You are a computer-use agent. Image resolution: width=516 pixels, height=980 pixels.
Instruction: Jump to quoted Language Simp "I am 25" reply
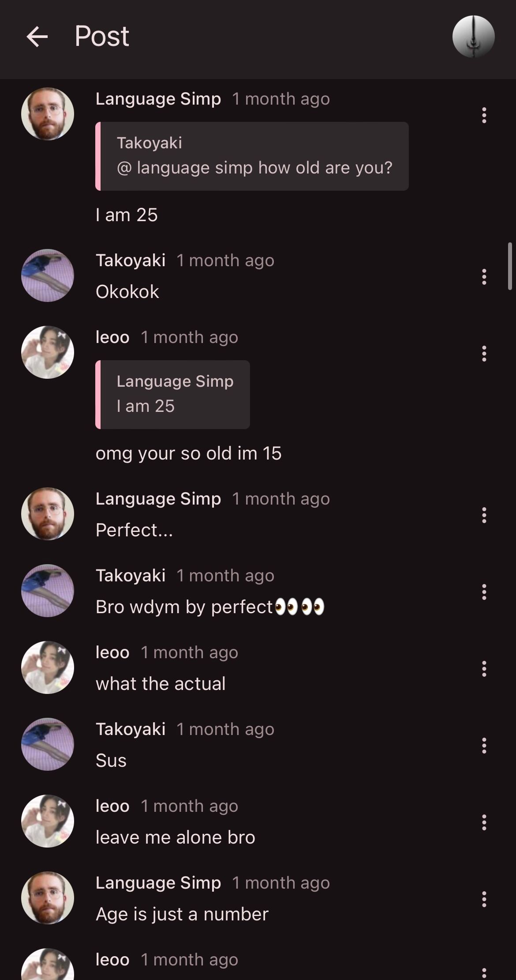coord(173,395)
